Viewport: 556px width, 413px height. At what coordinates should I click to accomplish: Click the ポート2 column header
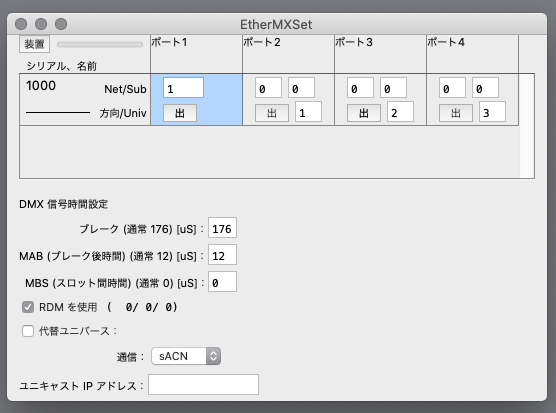[x=288, y=54]
